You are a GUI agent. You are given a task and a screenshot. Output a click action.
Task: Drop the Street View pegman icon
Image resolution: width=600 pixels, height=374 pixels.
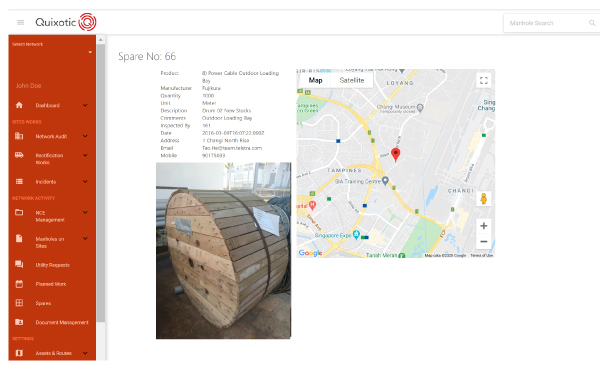(484, 199)
